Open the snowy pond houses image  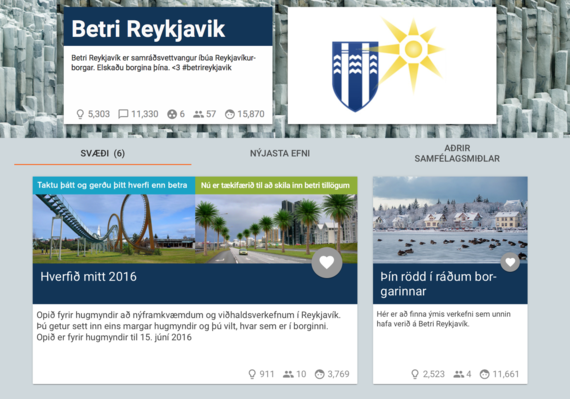coord(450,220)
